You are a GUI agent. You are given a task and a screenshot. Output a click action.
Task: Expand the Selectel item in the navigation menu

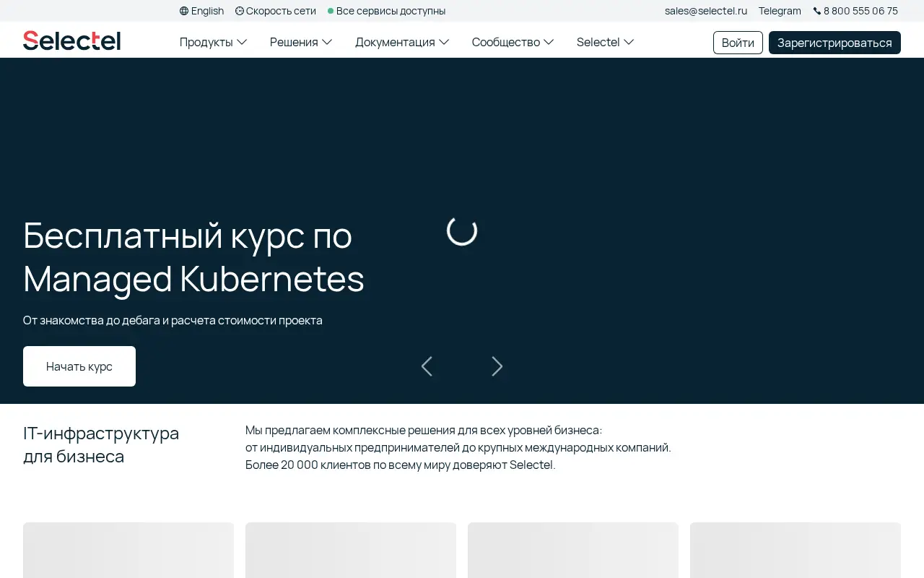(606, 42)
